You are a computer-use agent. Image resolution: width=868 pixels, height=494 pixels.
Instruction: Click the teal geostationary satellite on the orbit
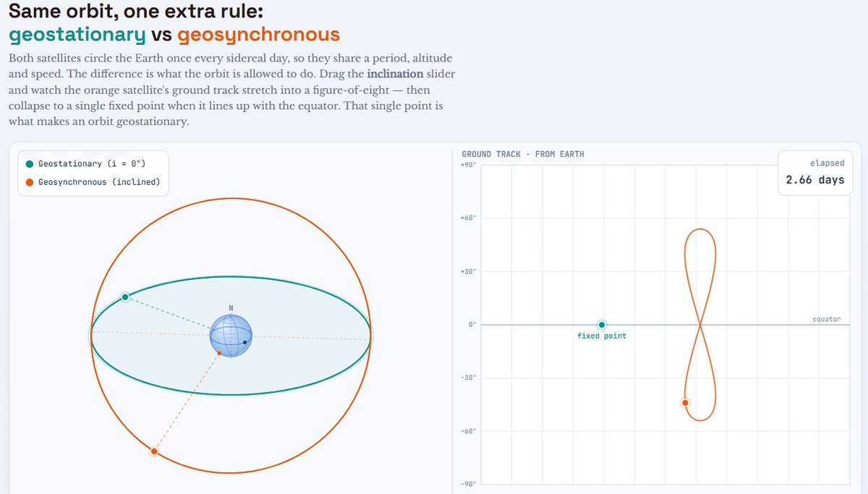point(125,297)
